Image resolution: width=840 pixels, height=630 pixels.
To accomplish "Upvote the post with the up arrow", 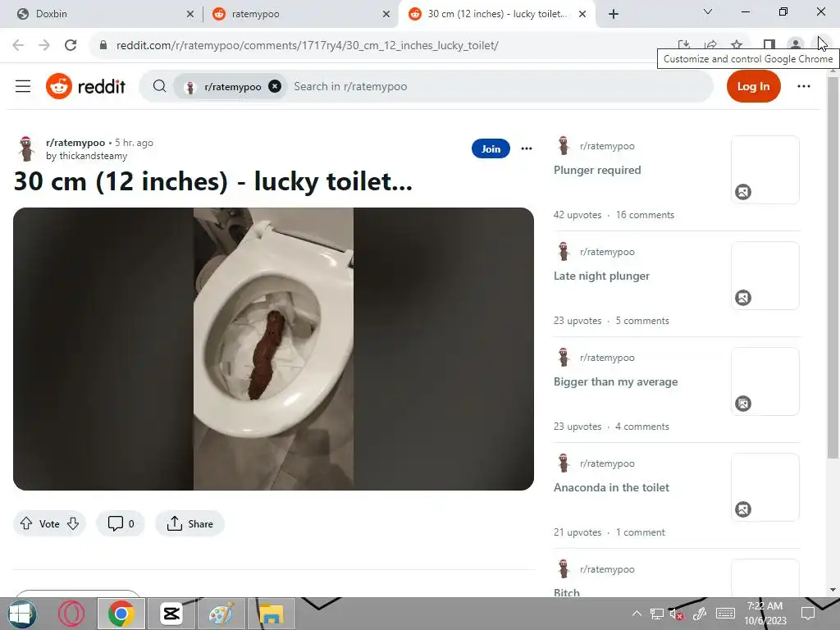I will click(x=26, y=523).
